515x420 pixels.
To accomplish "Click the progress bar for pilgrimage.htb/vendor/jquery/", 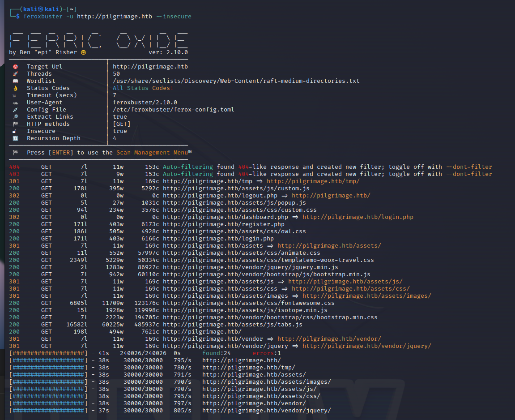I will pyautogui.click(x=48, y=411).
